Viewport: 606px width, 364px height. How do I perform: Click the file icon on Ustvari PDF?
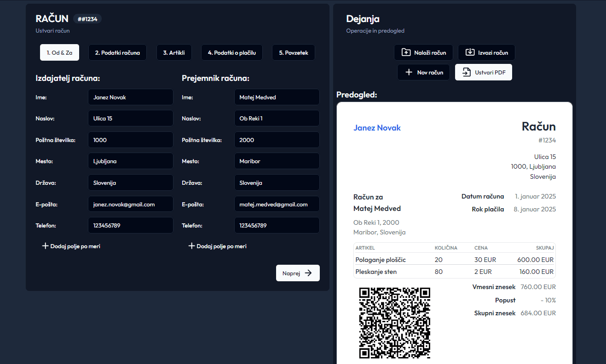467,72
